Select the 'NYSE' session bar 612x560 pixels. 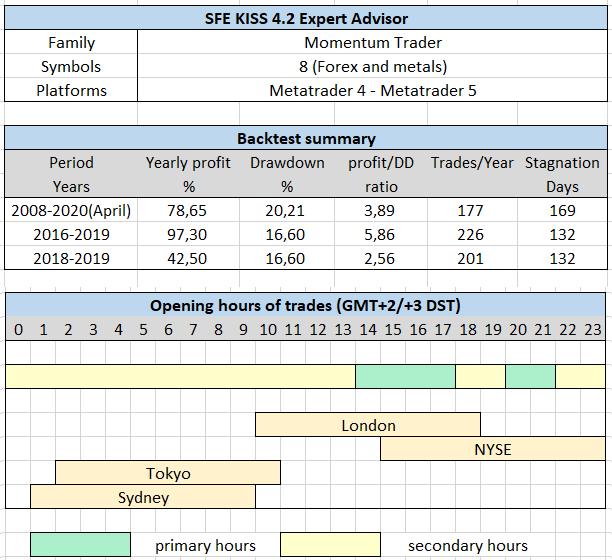[493, 449]
